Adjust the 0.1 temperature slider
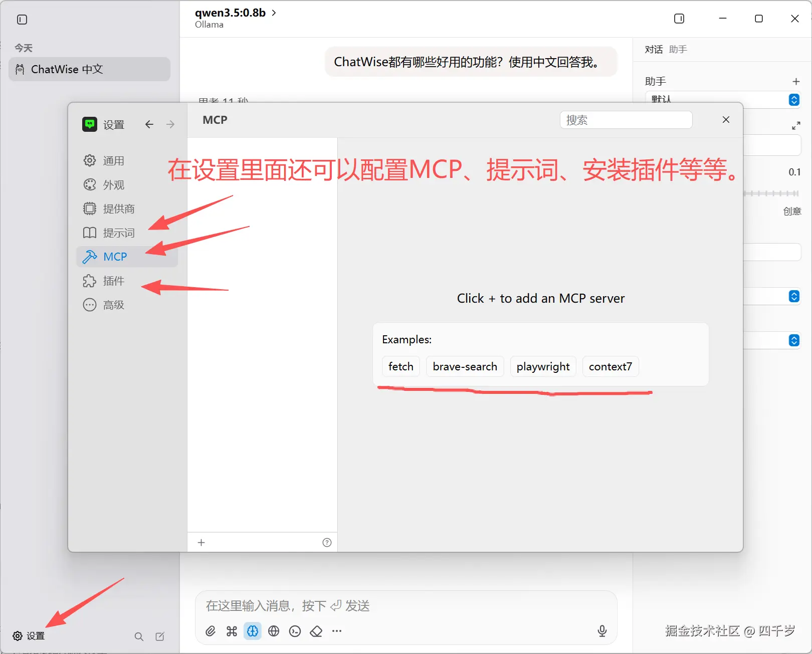This screenshot has width=812, height=654. (774, 193)
